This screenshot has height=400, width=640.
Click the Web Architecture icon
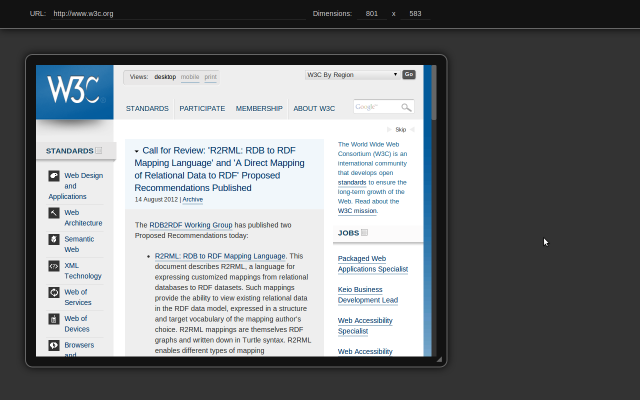coord(54,213)
